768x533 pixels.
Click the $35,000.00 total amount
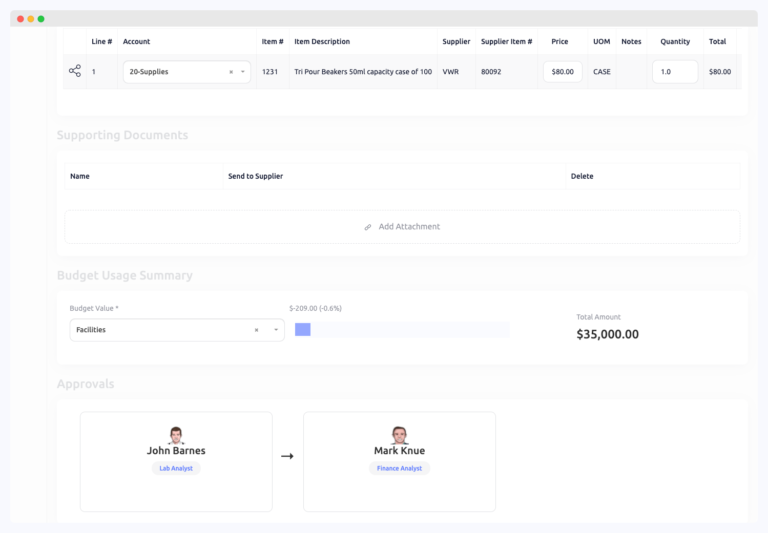tap(607, 334)
